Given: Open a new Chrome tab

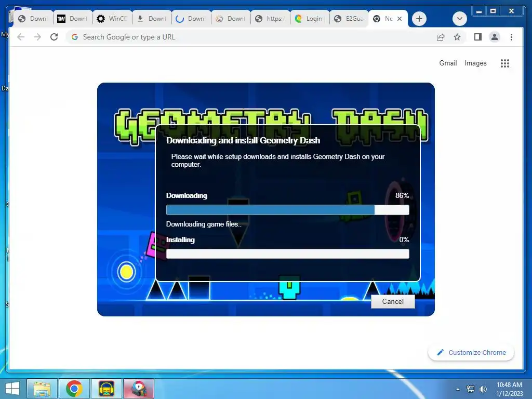Looking at the screenshot, I should pyautogui.click(x=419, y=19).
